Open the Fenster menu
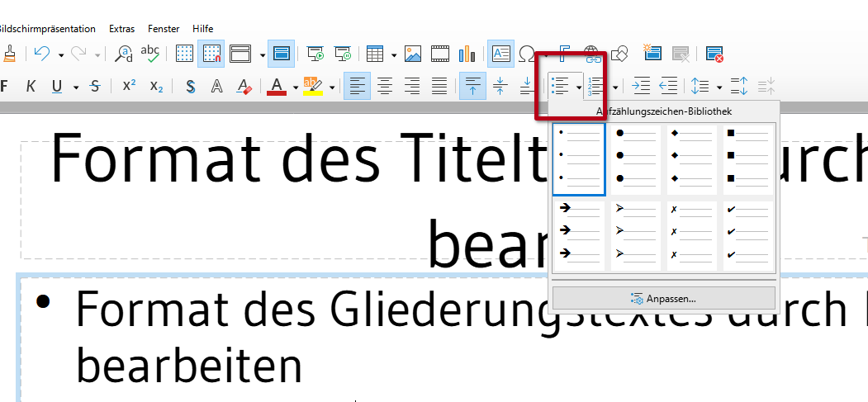 click(164, 29)
